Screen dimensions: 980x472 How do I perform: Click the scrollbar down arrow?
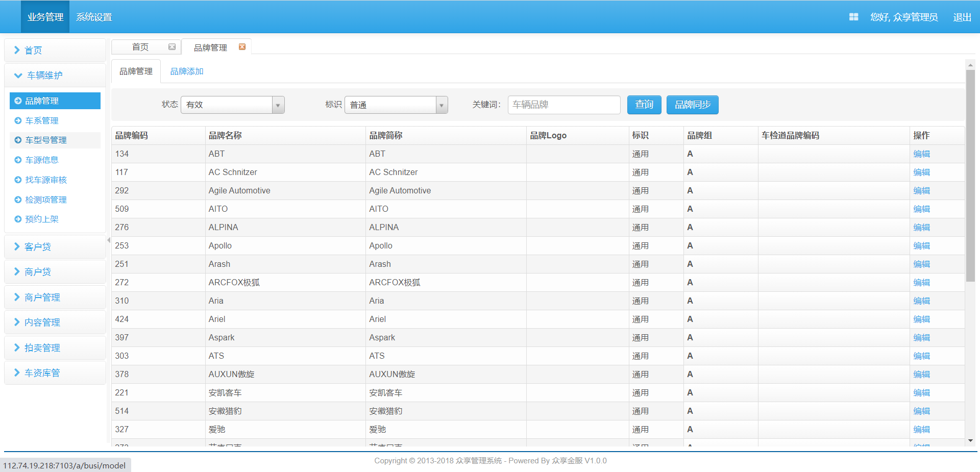pos(970,440)
